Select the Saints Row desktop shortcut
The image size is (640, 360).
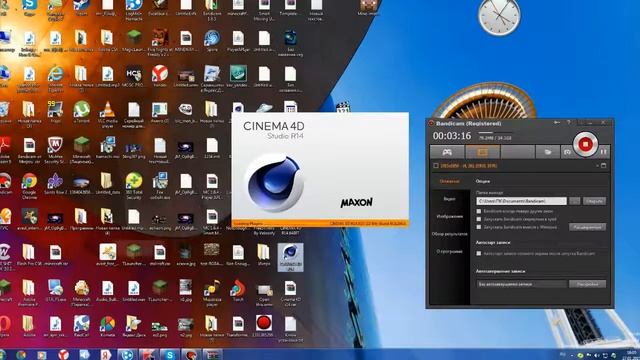pyautogui.click(x=55, y=184)
